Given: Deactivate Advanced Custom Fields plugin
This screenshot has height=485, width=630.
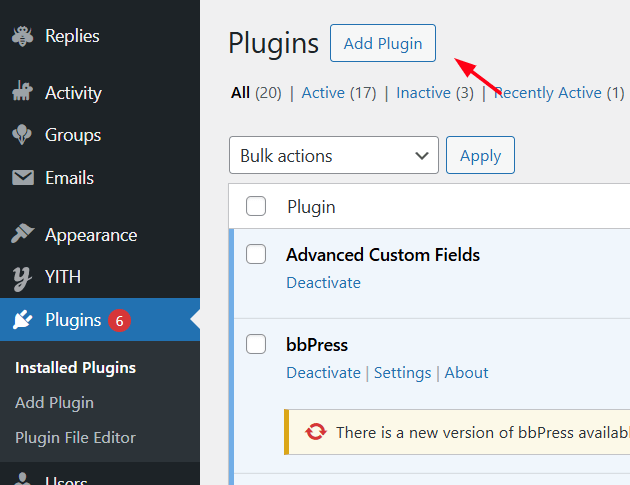Looking at the screenshot, I should point(323,282).
